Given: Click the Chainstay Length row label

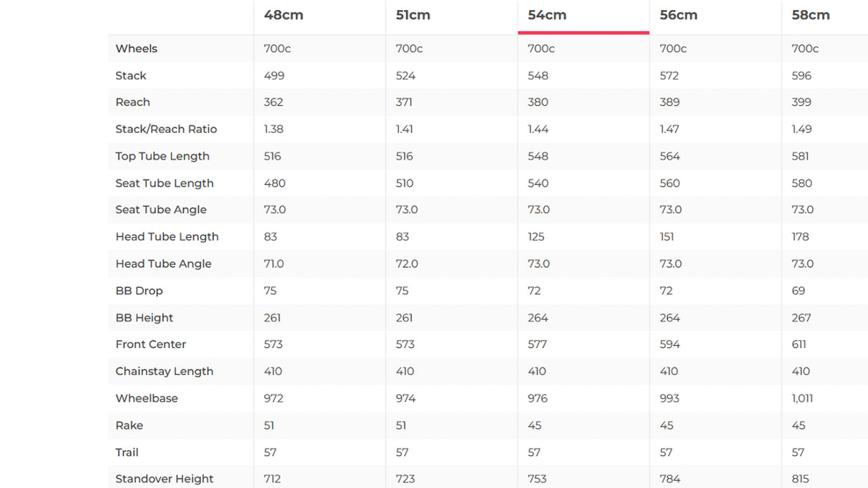Looking at the screenshot, I should click(x=164, y=372).
